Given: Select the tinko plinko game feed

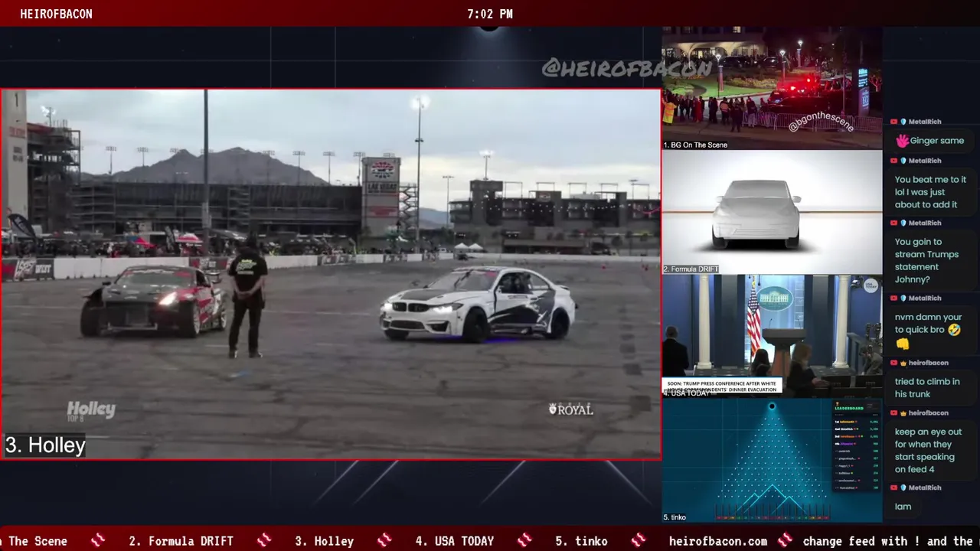Looking at the screenshot, I should [x=772, y=460].
